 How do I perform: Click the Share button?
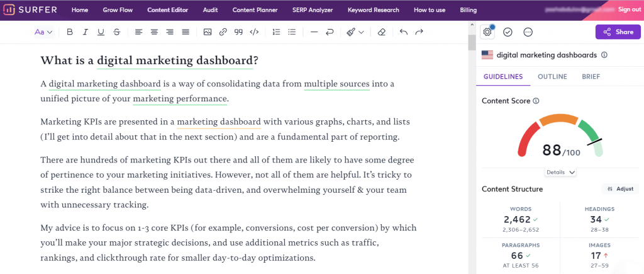[618, 32]
